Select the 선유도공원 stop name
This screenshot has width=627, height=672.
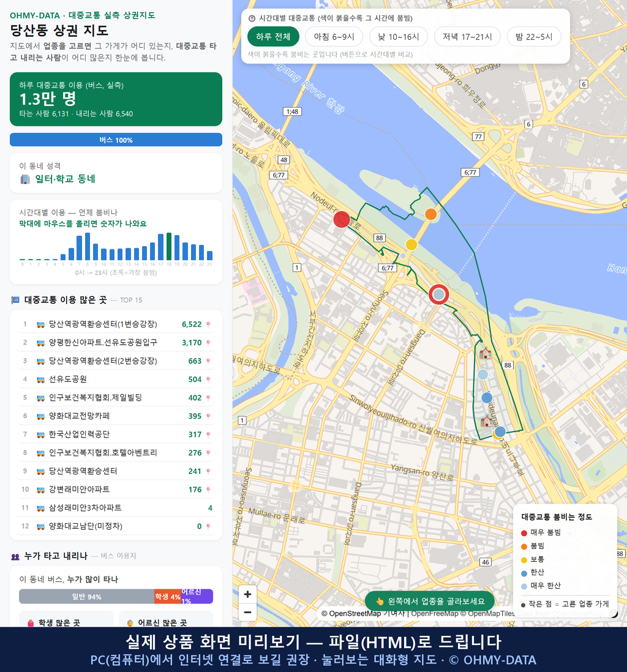[68, 379]
